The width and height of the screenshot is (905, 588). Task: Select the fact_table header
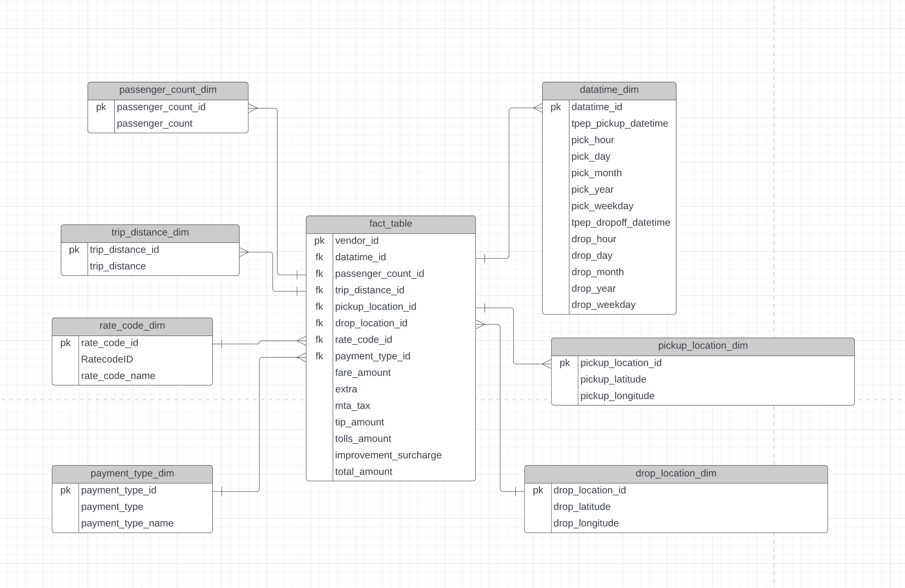pos(390,223)
